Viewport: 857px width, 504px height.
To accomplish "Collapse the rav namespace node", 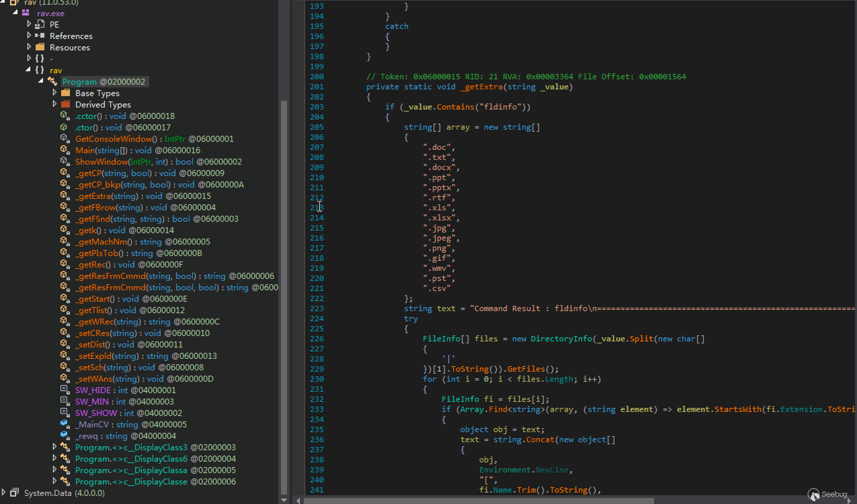I will click(x=28, y=70).
